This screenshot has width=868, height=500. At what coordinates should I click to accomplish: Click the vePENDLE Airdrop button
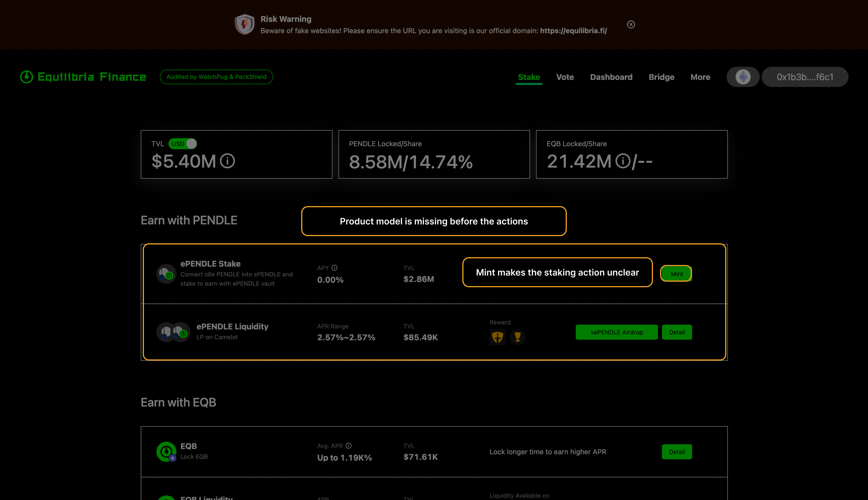click(617, 332)
